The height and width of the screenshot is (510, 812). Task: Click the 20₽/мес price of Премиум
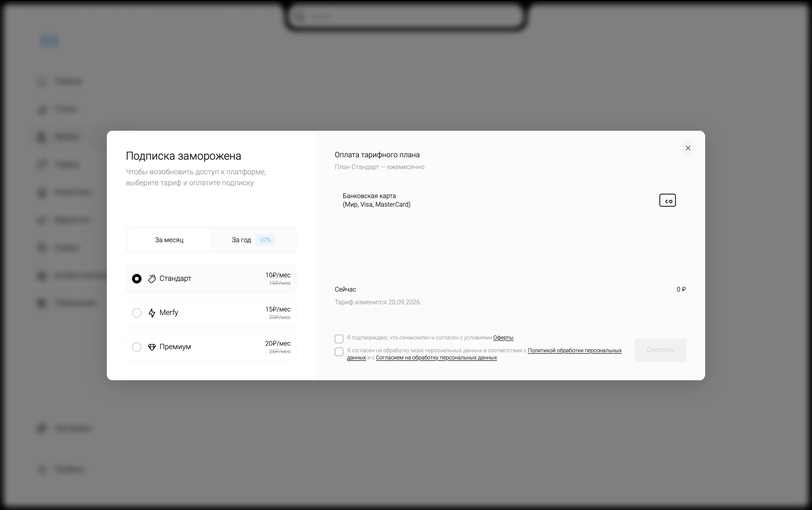click(278, 343)
